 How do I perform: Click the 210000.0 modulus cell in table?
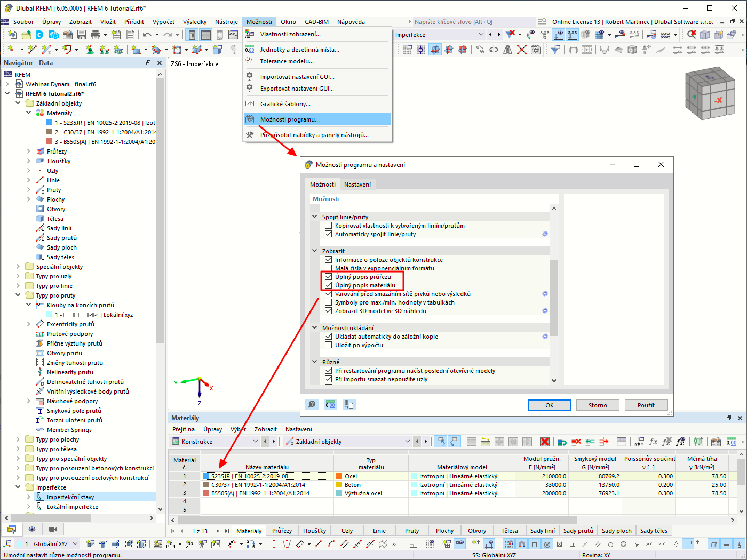click(542, 476)
